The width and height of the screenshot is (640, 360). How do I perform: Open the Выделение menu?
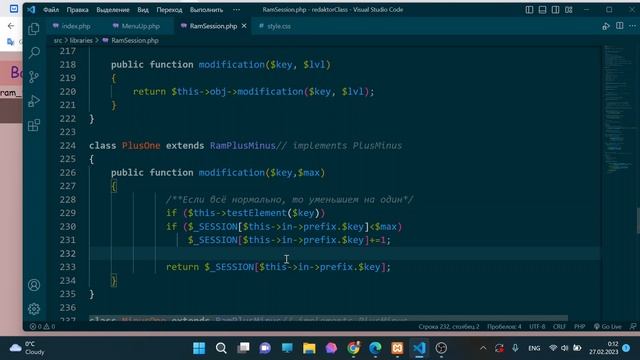click(x=113, y=9)
